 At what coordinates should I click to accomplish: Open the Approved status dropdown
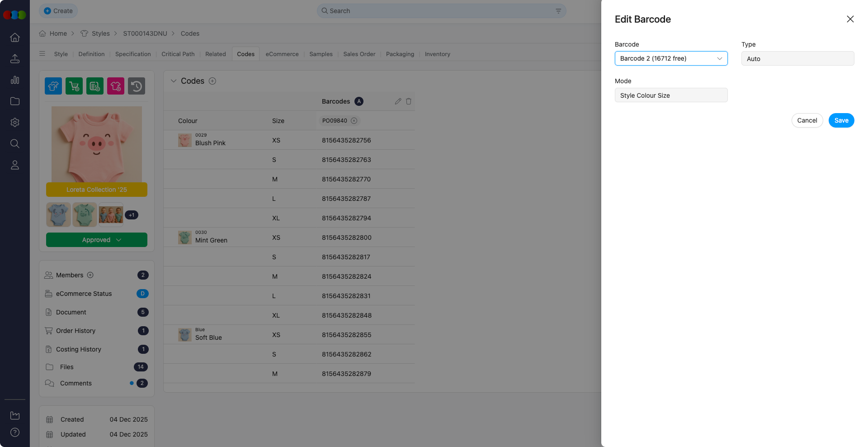[x=97, y=240]
